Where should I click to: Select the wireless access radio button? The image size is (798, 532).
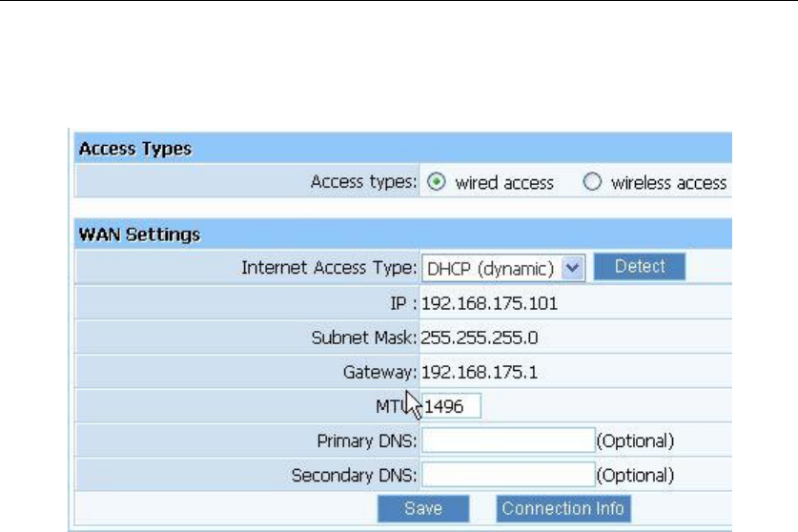592,182
